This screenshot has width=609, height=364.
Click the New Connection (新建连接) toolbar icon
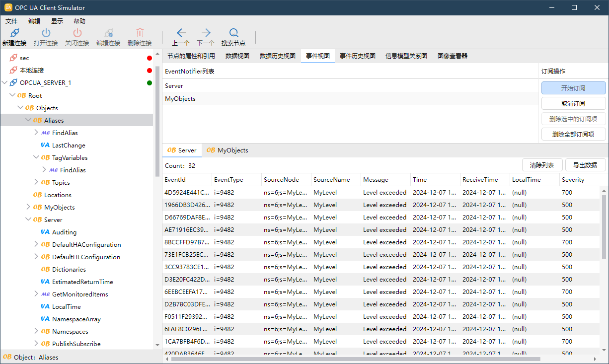[x=14, y=34]
